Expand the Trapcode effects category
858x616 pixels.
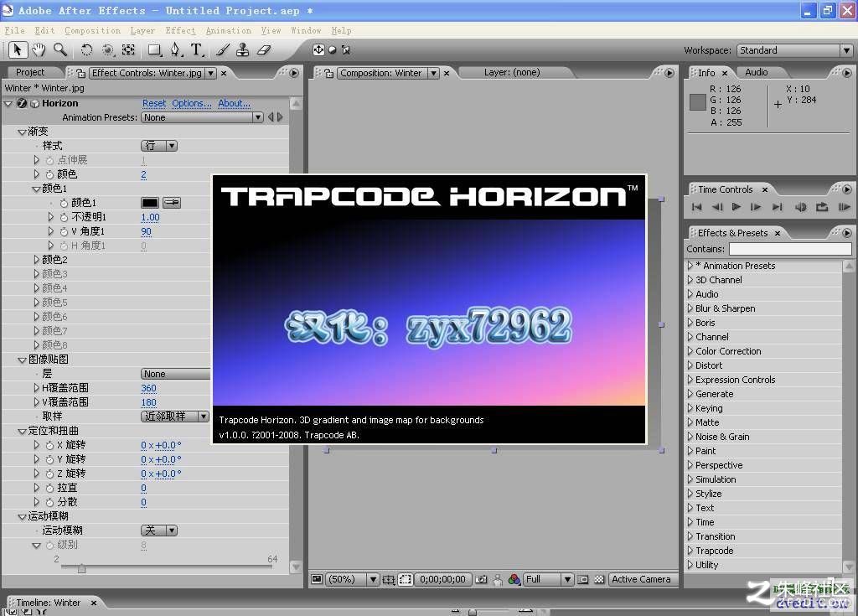point(690,551)
